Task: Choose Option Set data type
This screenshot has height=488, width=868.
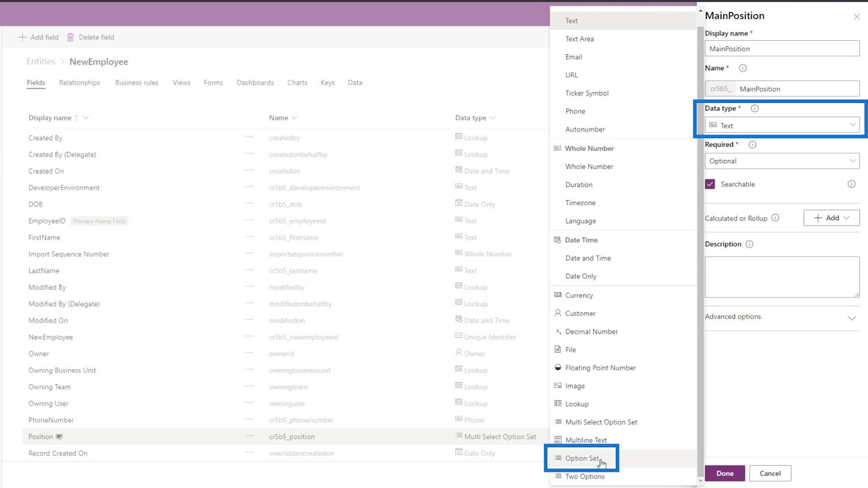Action: click(x=623, y=459)
